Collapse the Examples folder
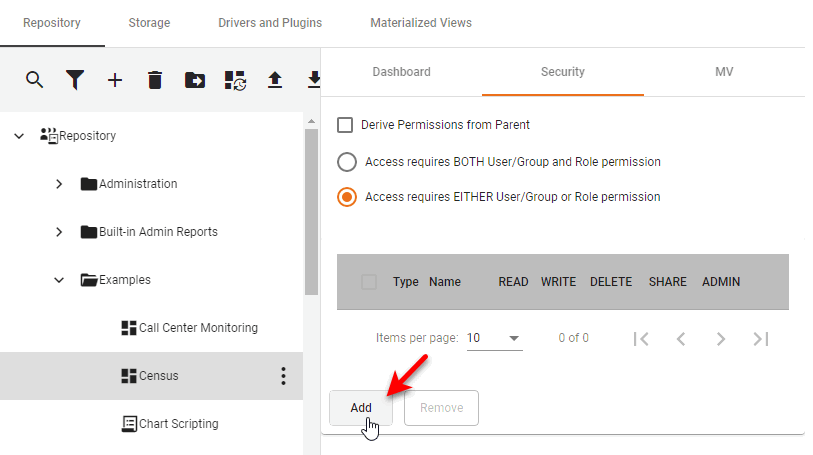 click(x=59, y=280)
